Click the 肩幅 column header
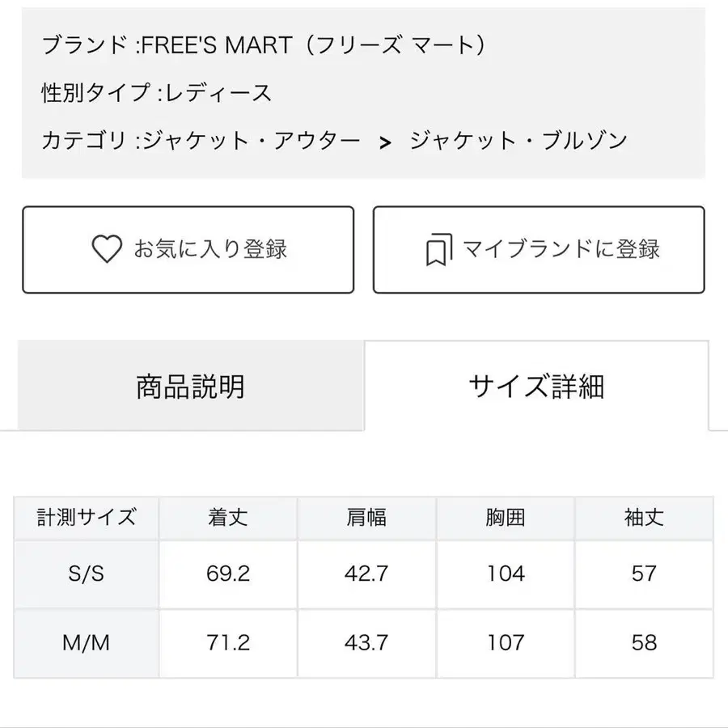728x728 pixels. (367, 517)
